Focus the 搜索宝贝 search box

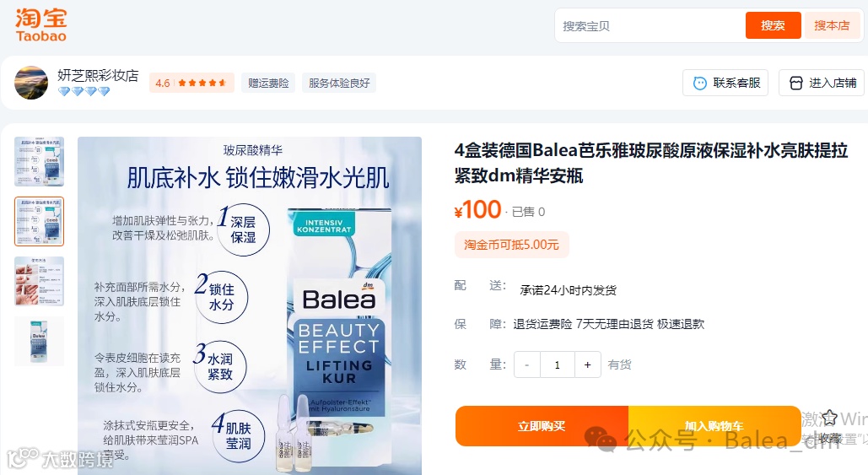click(x=650, y=26)
